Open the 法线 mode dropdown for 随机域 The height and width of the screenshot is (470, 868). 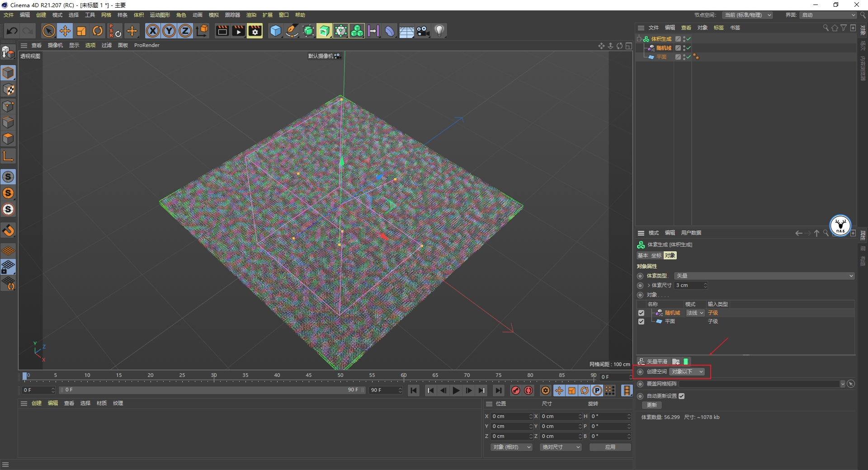click(x=695, y=313)
